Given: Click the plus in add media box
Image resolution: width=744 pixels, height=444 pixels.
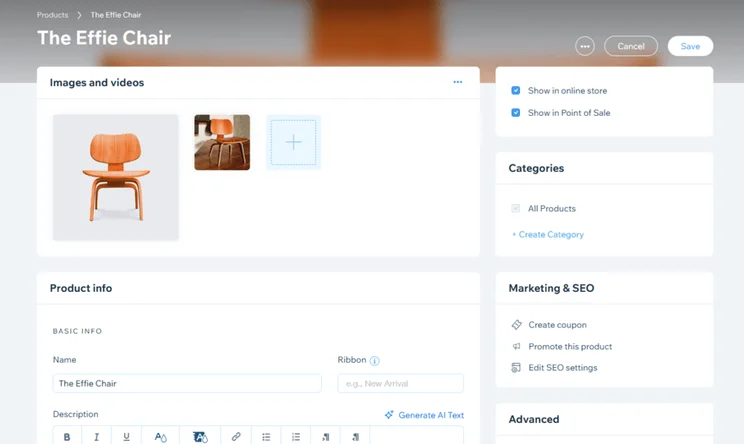Looking at the screenshot, I should point(294,142).
